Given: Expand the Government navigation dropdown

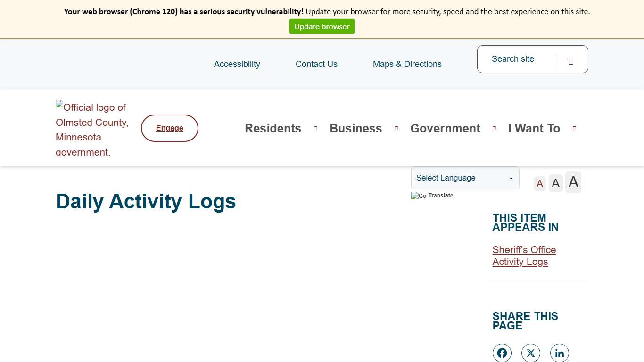Looking at the screenshot, I should point(445,128).
